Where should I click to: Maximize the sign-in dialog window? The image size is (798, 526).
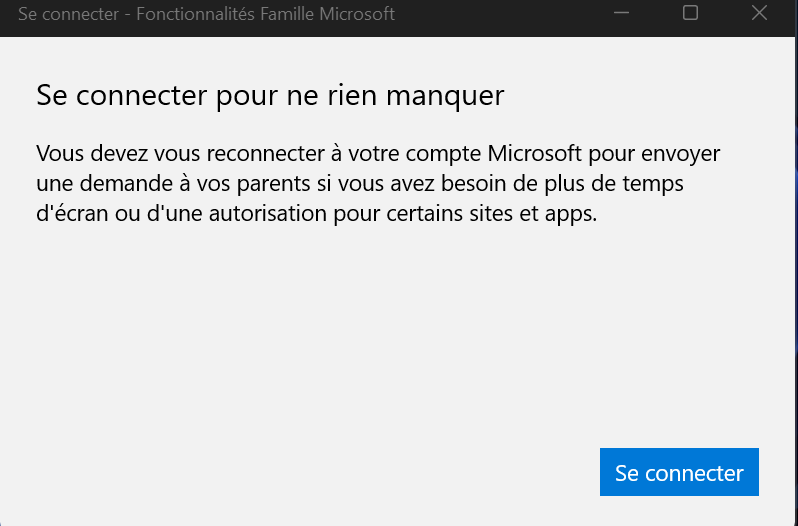click(690, 13)
